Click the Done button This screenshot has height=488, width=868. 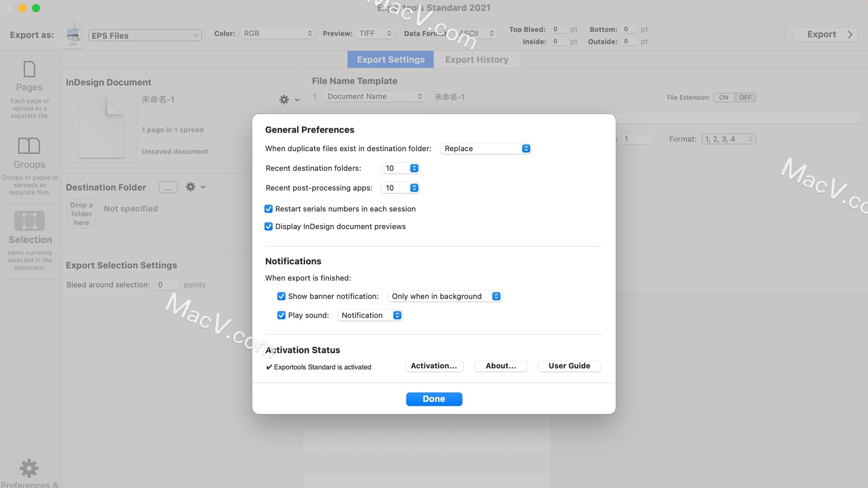pyautogui.click(x=434, y=399)
